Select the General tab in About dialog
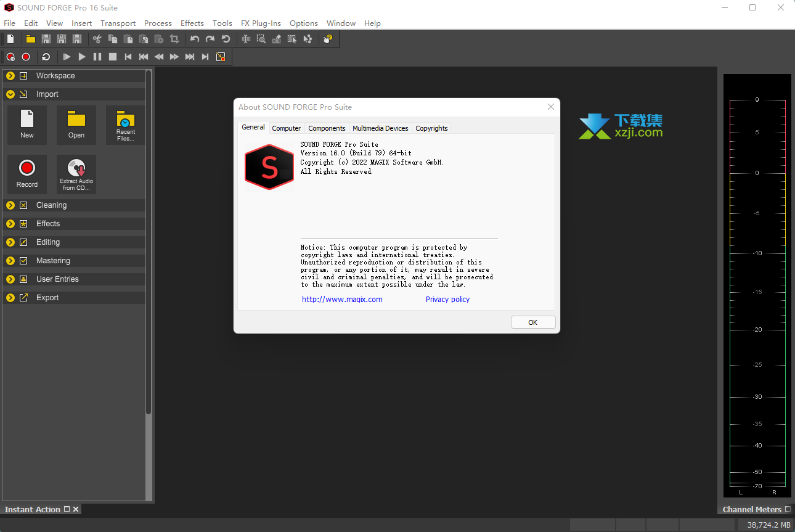Viewport: 795px width, 532px height. click(253, 127)
